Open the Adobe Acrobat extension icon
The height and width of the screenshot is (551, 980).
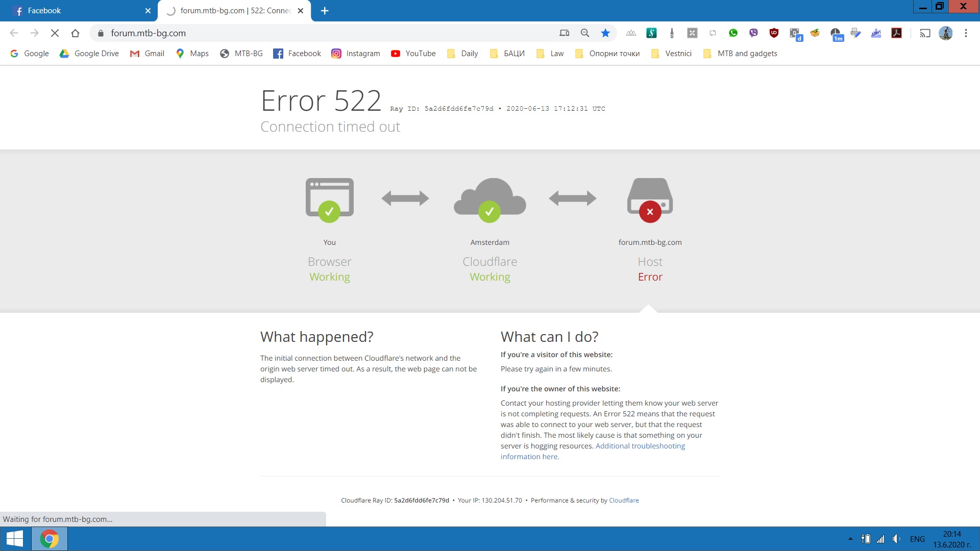pyautogui.click(x=896, y=33)
